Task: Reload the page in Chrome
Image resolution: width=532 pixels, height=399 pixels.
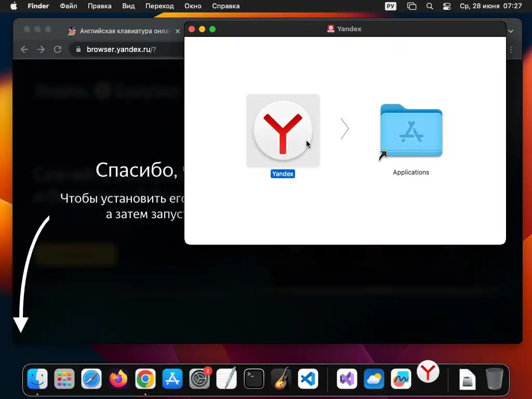Action: click(58, 49)
